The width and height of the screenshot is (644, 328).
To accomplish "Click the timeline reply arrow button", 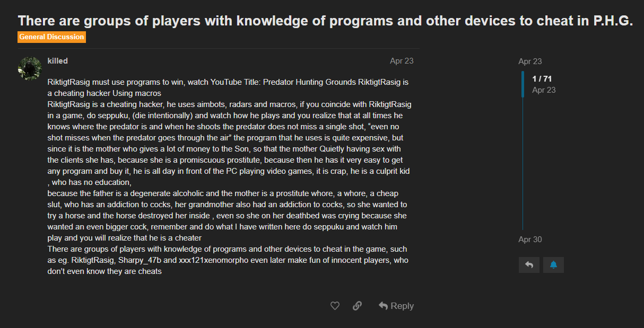I will [529, 265].
